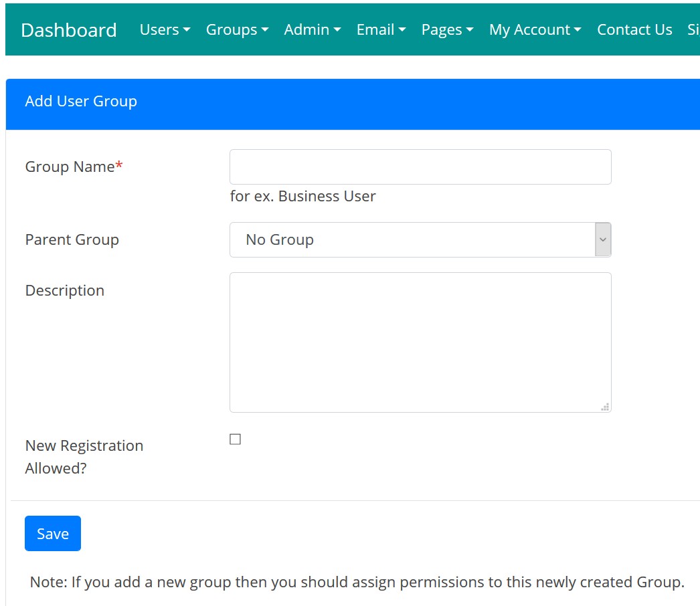Open the Dashboard home link
This screenshot has height=606, width=700.
click(69, 30)
